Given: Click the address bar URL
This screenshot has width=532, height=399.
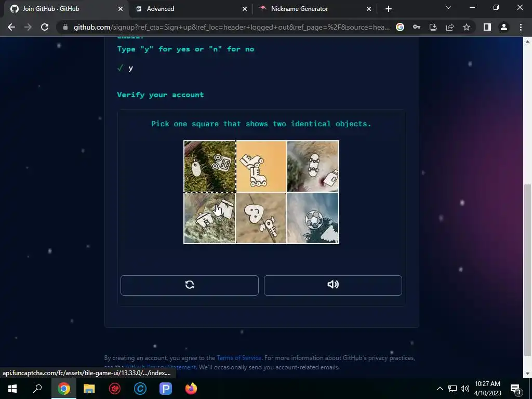Looking at the screenshot, I should [x=231, y=27].
